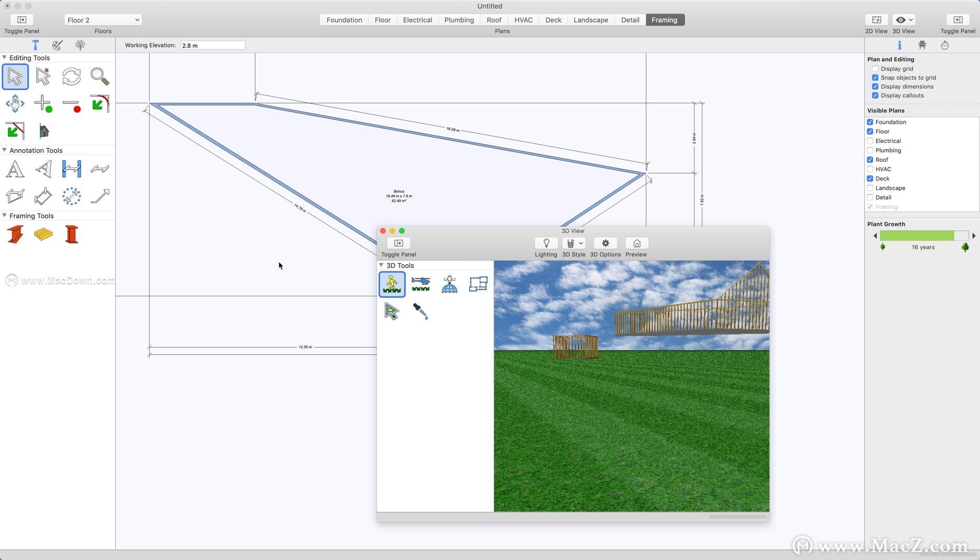Image resolution: width=980 pixels, height=560 pixels.
Task: Select the magnifier zoom tool
Action: coord(99,76)
